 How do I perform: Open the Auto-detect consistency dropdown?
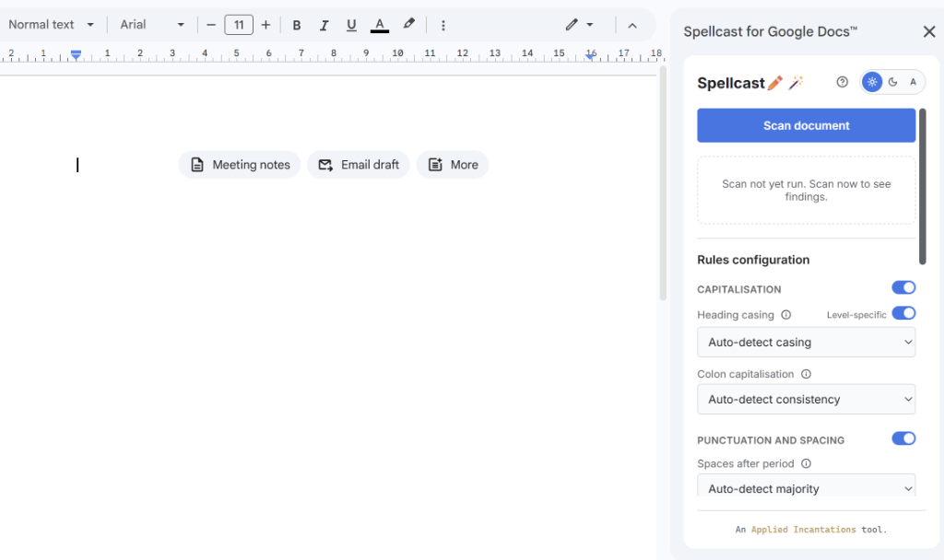click(x=806, y=400)
